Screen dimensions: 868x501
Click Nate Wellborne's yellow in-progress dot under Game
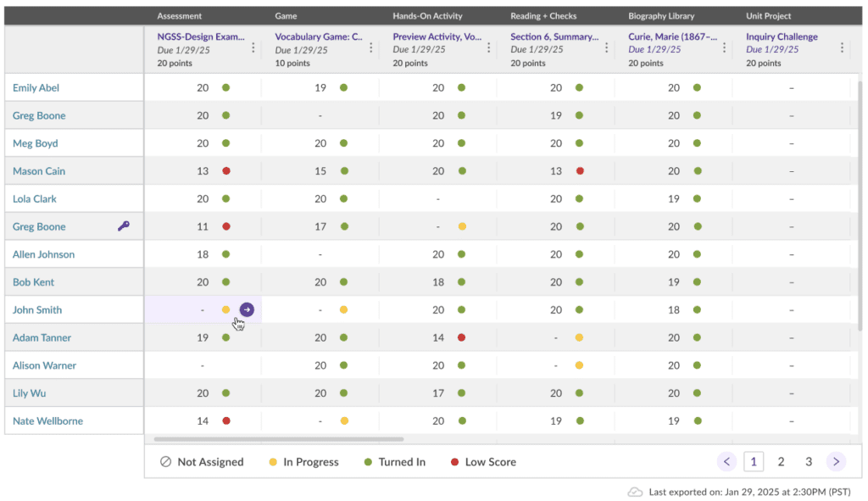click(344, 420)
